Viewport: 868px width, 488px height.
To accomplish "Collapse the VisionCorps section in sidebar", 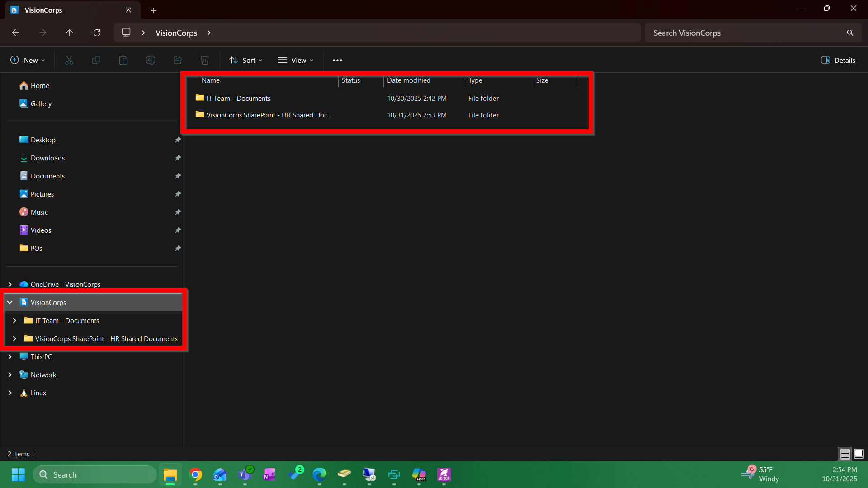I will coord(10,302).
